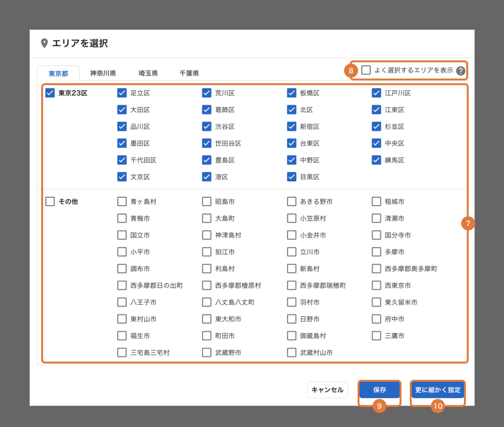Uncheck 新宿区 checkbox

pos(292,126)
